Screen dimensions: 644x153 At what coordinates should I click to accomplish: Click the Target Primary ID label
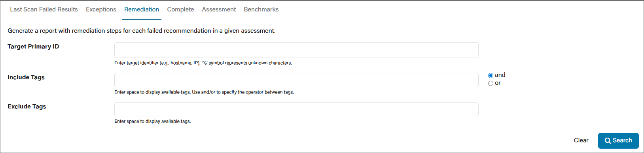(x=33, y=47)
